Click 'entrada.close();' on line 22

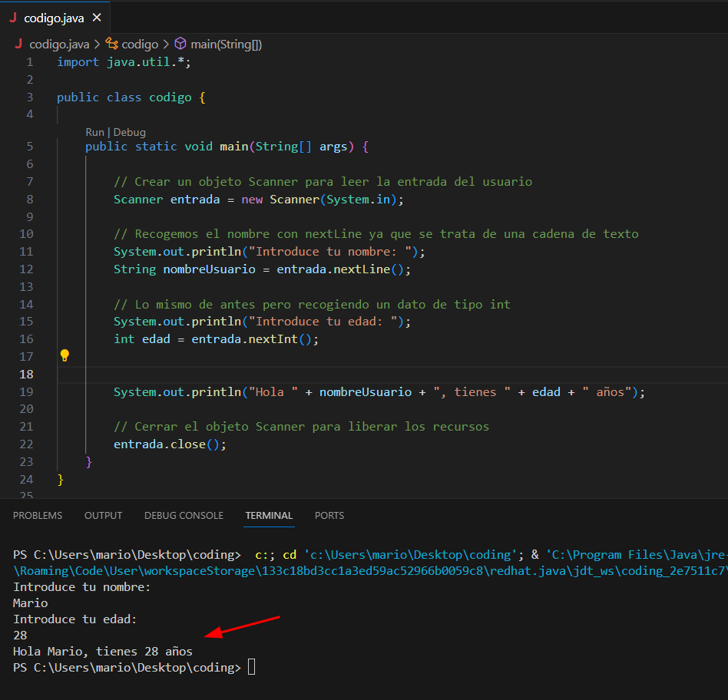[170, 444]
